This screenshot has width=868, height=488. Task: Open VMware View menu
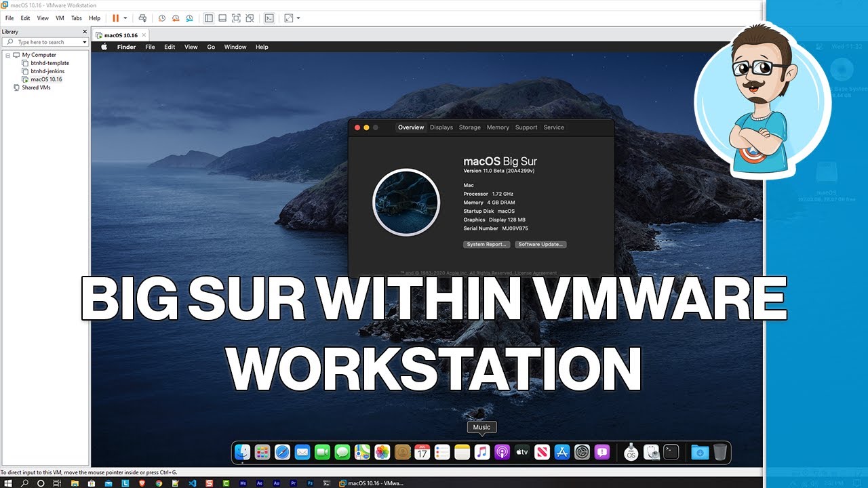point(43,18)
